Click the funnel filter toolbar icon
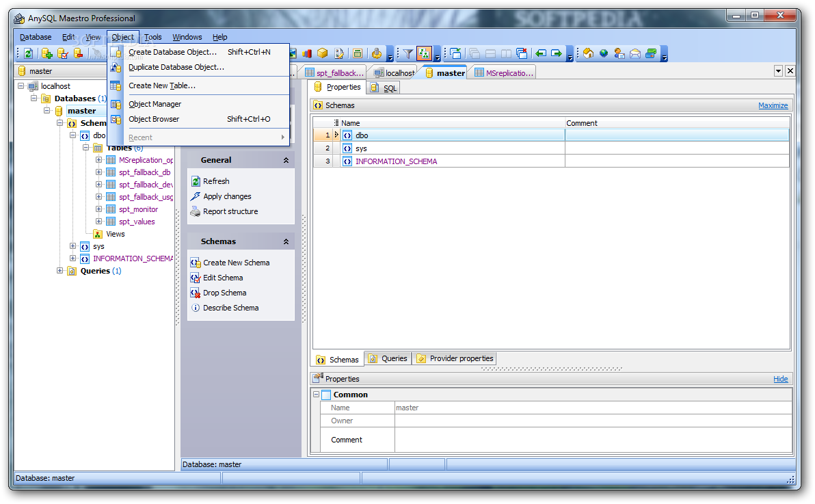Viewport: 815px width, 504px height. [408, 53]
